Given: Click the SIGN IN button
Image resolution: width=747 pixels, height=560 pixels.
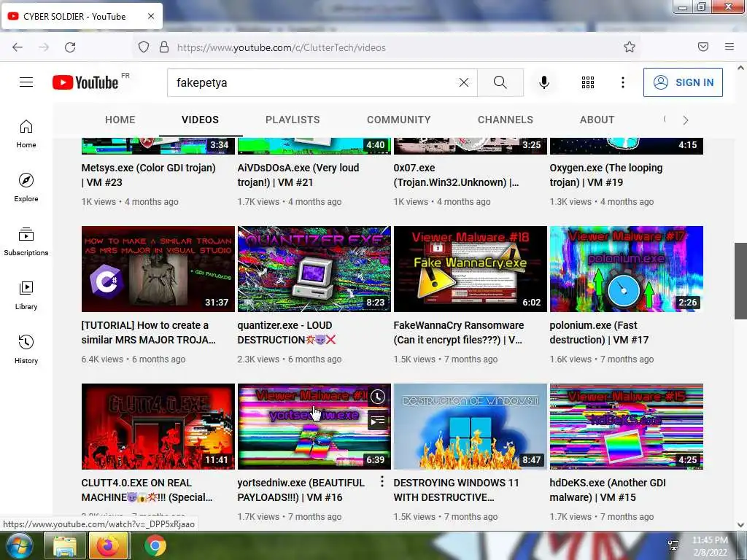Looking at the screenshot, I should [683, 82].
